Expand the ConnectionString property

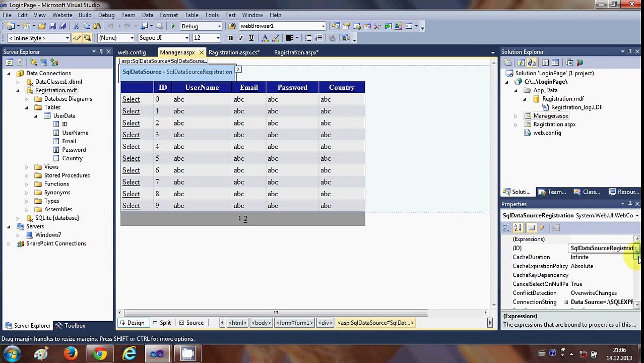click(566, 302)
